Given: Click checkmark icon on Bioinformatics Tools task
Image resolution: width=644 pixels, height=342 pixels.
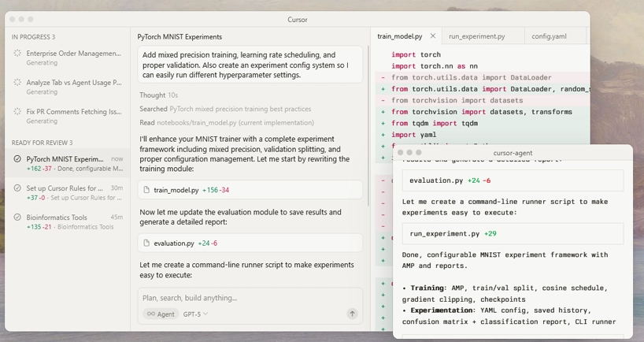Looking at the screenshot, I should tap(18, 217).
